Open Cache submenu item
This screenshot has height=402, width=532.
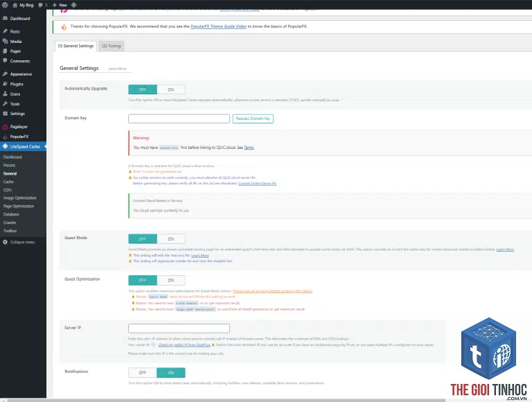[8, 182]
